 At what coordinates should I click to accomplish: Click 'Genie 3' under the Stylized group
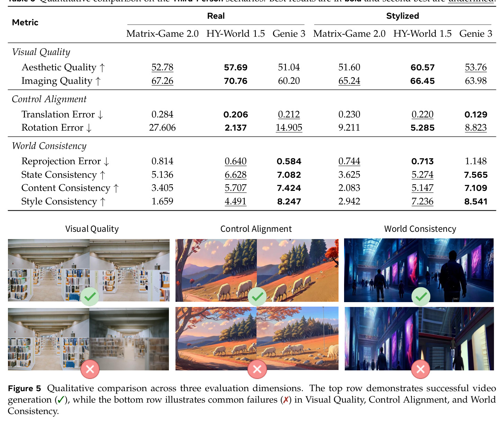[x=476, y=34]
